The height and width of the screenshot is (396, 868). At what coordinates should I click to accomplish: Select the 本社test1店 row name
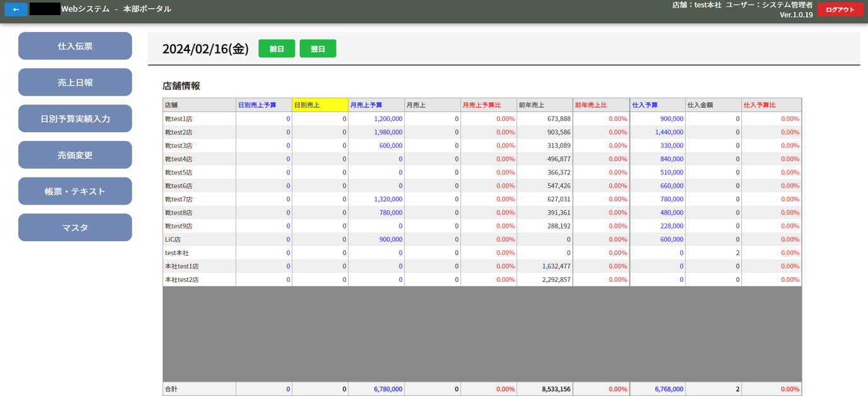coord(182,266)
